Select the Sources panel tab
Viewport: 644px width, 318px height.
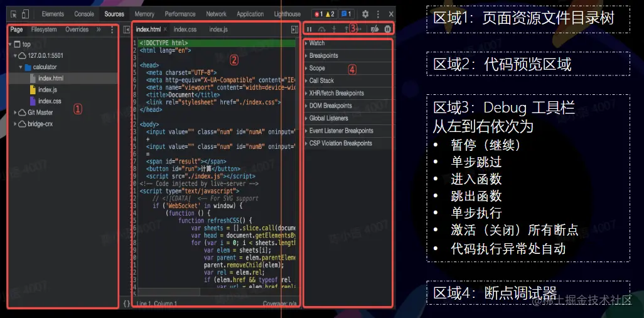[x=114, y=14]
